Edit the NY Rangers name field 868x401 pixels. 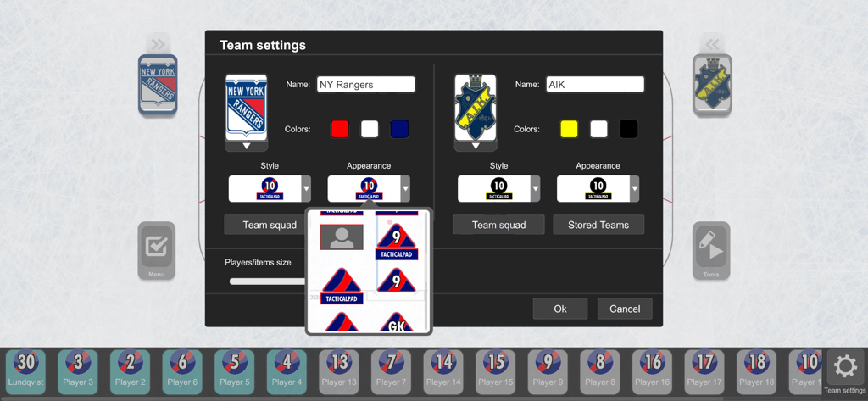coord(366,85)
